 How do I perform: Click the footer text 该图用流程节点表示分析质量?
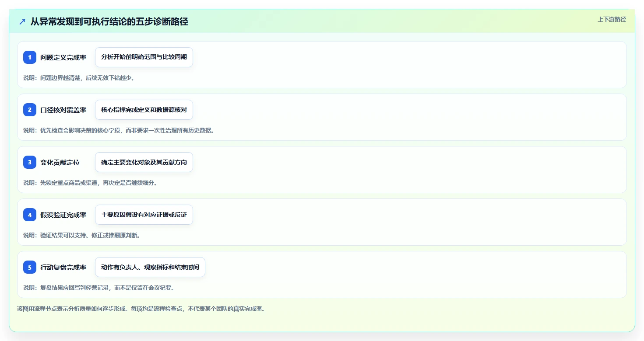tap(141, 309)
